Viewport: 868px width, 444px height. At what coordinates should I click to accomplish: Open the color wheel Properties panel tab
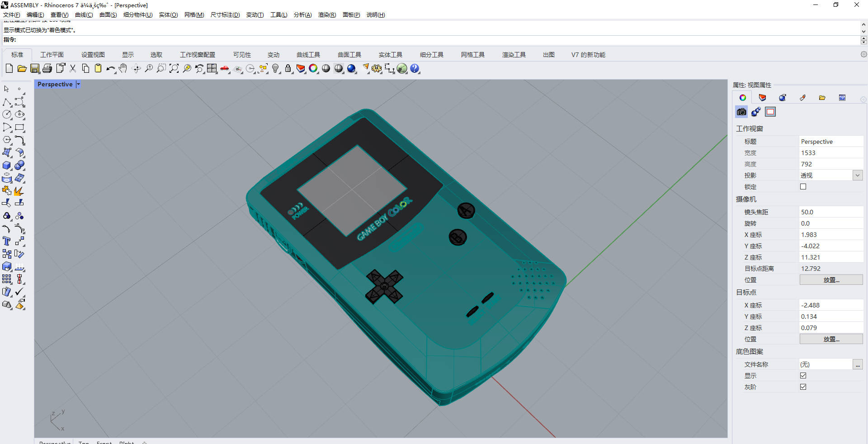[x=743, y=98]
